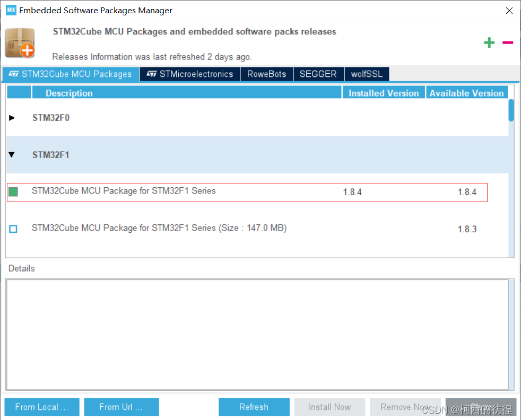Select the STM32F0 row label
The width and height of the screenshot is (521, 420).
point(51,118)
